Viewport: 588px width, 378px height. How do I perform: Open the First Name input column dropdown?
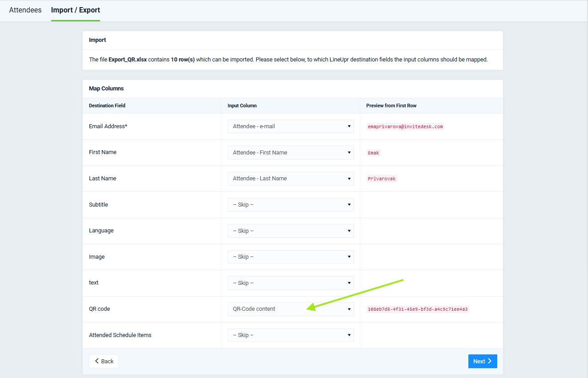pyautogui.click(x=291, y=152)
